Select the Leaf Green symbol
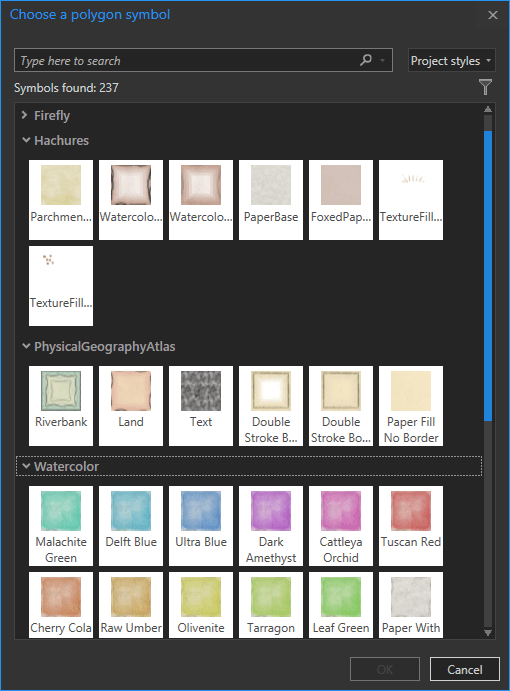Viewport: 510px width, 691px height. [341, 605]
